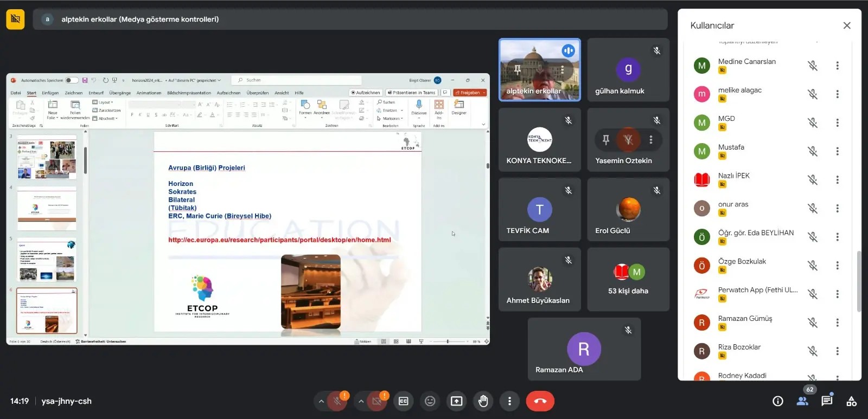Screen dimensions: 868x419
Task: Close the Kullanıcılar side panel
Action: coord(847,25)
